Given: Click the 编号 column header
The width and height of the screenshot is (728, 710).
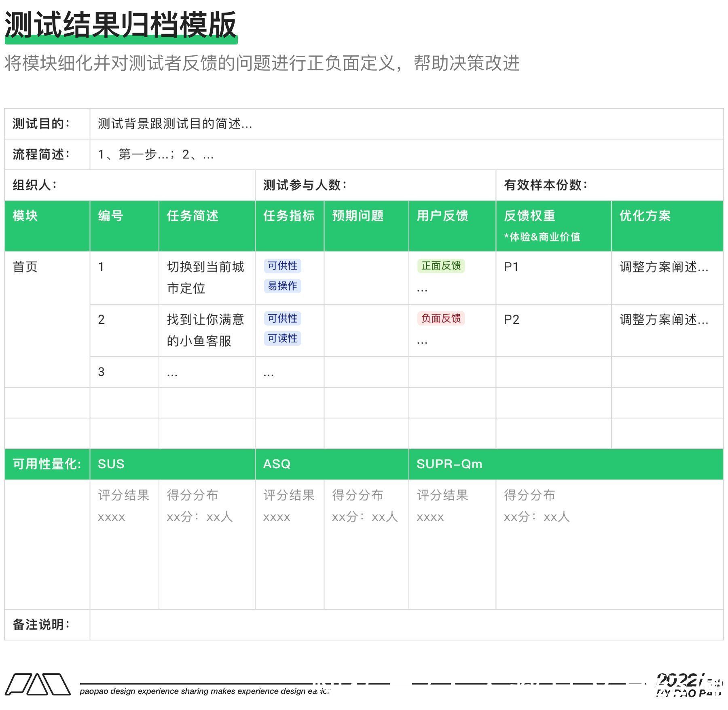Looking at the screenshot, I should tap(124, 226).
